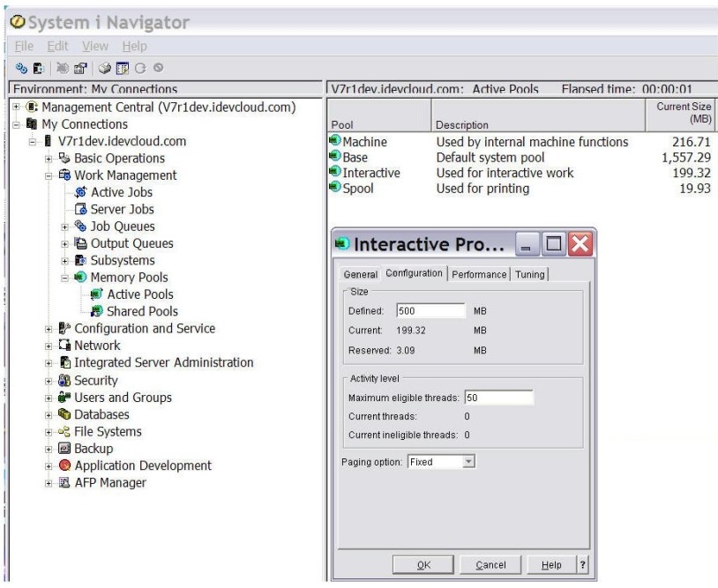Screen dimensions: 718x588
Task: Open the Paging option dropdown
Action: (x=468, y=462)
